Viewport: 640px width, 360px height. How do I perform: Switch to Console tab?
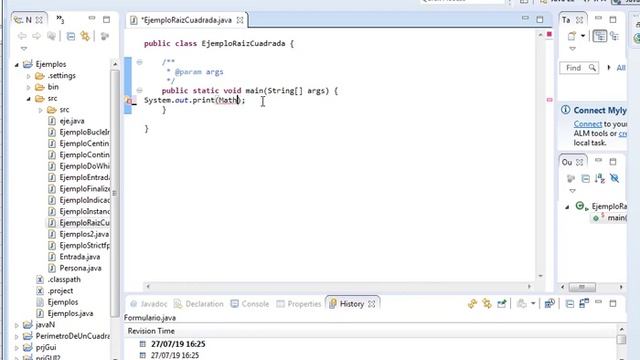pos(250,304)
